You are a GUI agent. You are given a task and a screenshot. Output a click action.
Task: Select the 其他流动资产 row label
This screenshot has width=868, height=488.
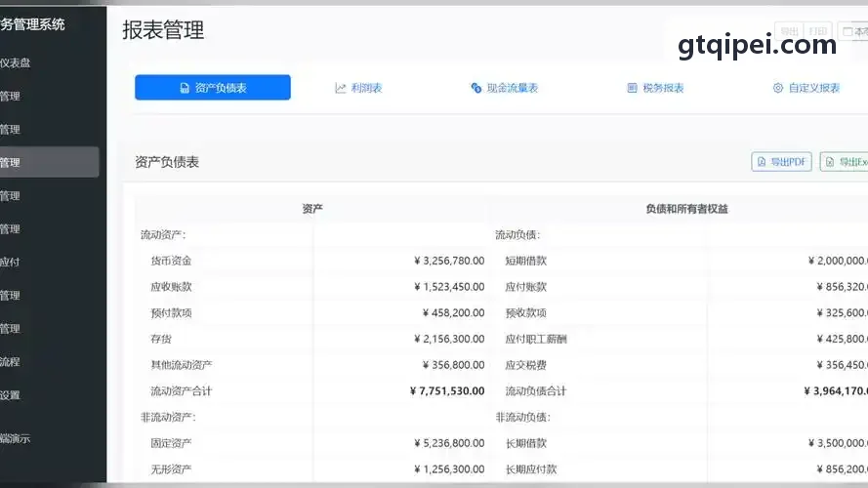pos(182,365)
